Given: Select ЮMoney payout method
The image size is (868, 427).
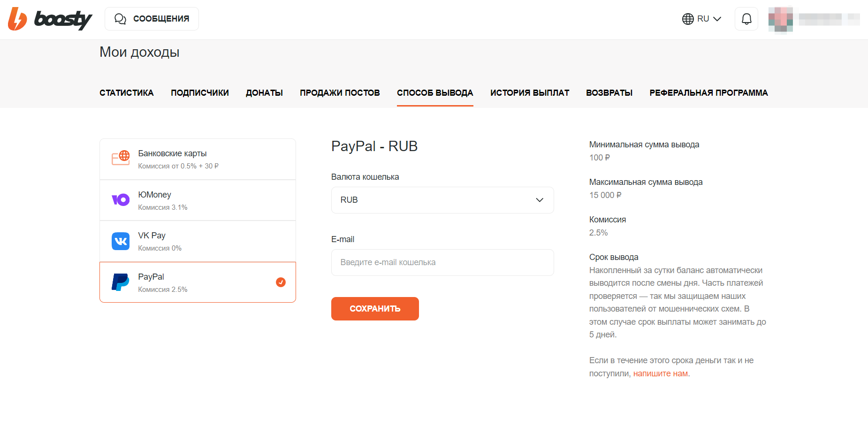Looking at the screenshot, I should tap(198, 200).
